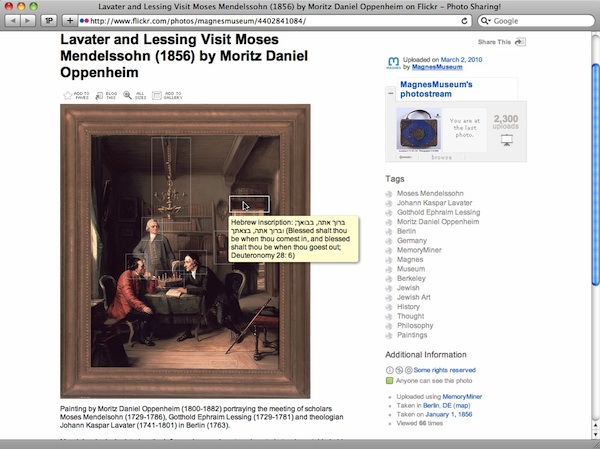
Task: Click the Some rights reserved link
Action: tap(441, 369)
